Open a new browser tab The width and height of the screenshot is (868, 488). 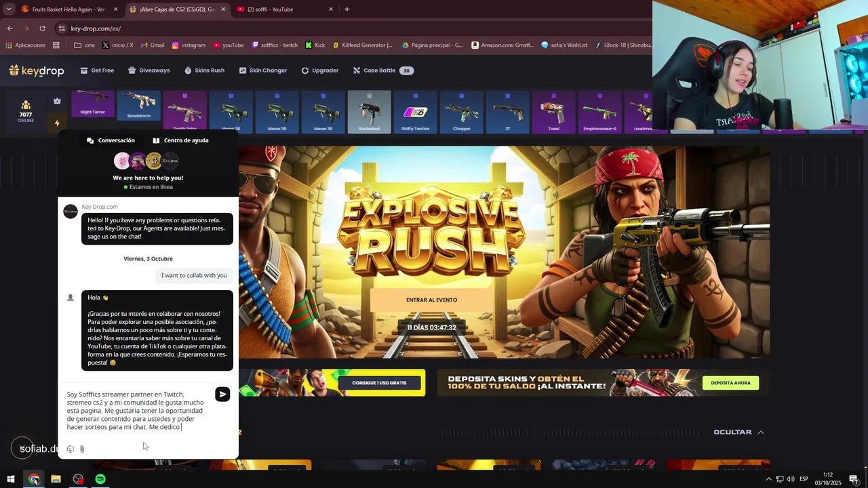pos(347,9)
